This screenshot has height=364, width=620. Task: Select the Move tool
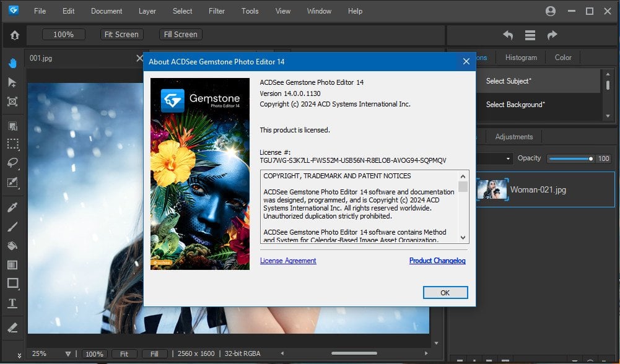click(x=12, y=82)
